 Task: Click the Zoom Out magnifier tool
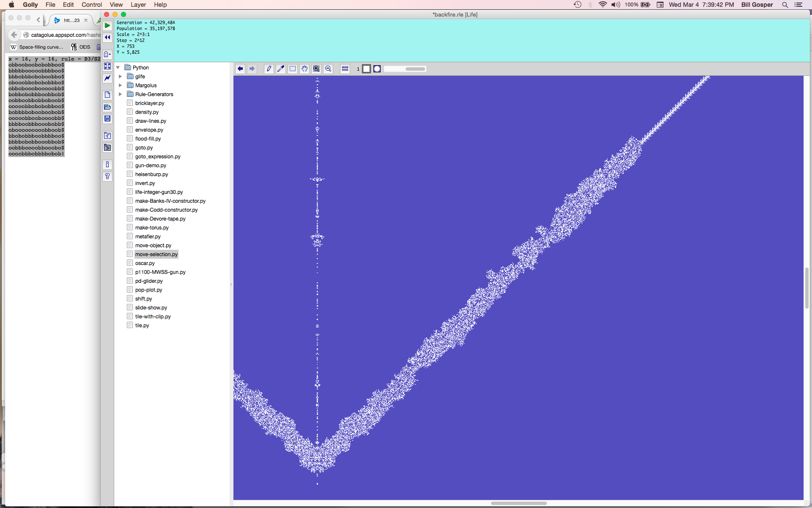328,69
